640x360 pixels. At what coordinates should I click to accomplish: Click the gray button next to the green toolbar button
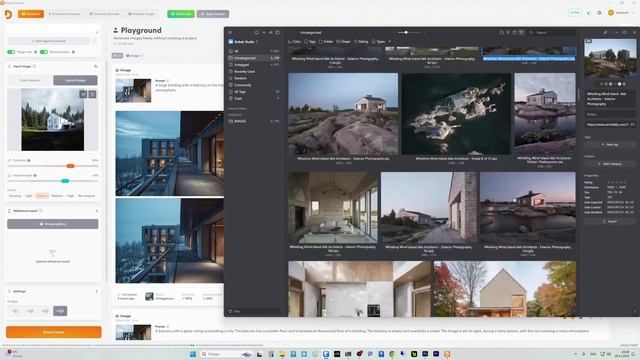click(213, 14)
